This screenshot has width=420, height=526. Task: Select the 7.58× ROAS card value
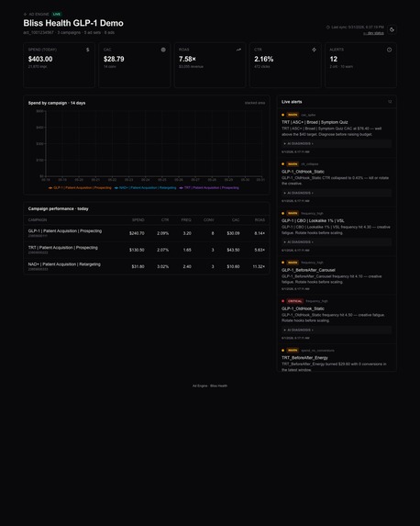(187, 59)
